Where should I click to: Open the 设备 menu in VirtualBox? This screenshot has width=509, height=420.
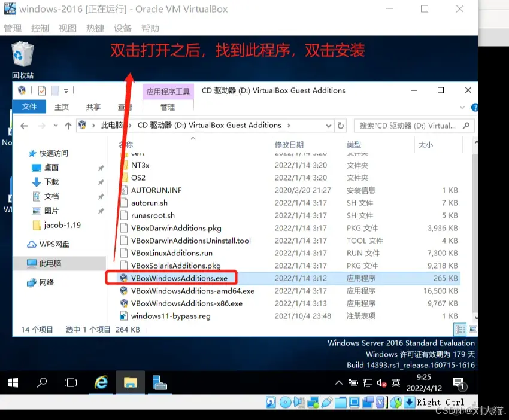click(123, 28)
